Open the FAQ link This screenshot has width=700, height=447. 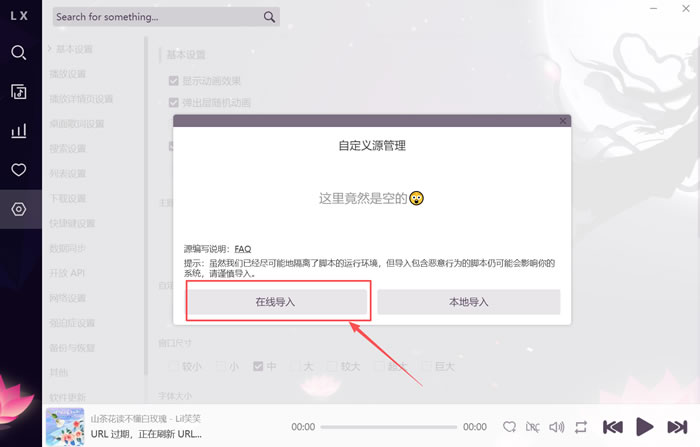pyautogui.click(x=243, y=249)
